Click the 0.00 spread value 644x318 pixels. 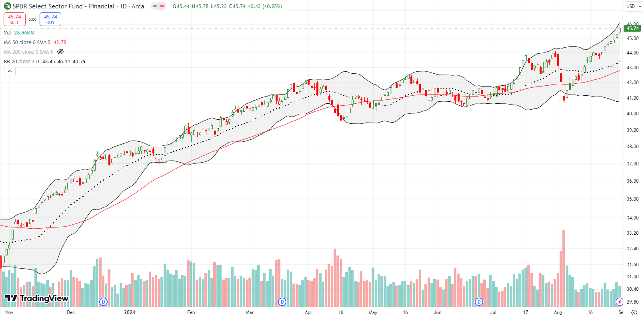32,19
